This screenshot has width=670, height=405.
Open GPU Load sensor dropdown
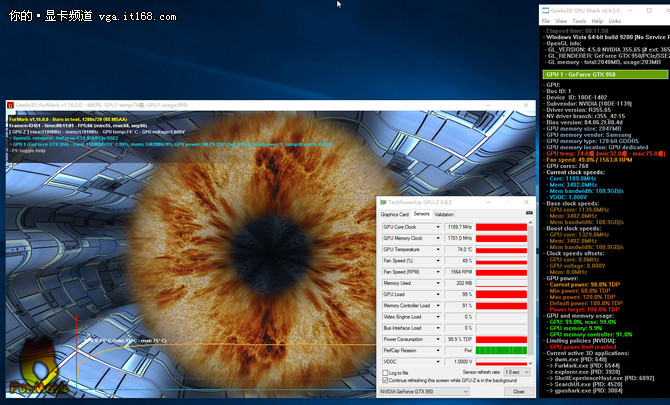[438, 294]
